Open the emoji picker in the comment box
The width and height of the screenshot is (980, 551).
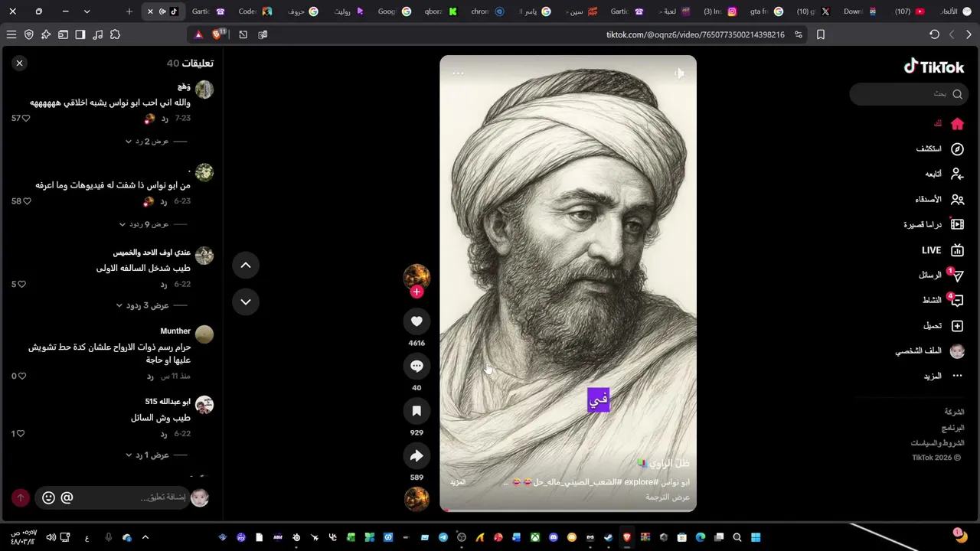[x=48, y=498]
